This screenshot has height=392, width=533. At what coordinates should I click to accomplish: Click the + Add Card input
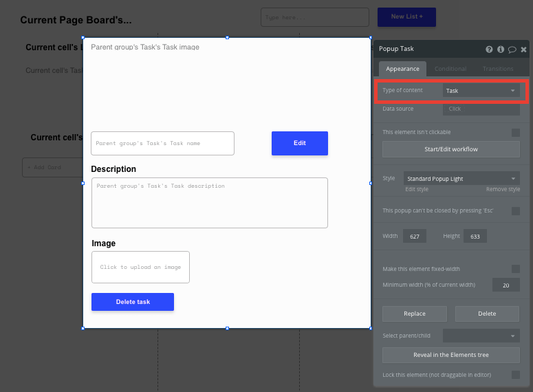pos(53,167)
